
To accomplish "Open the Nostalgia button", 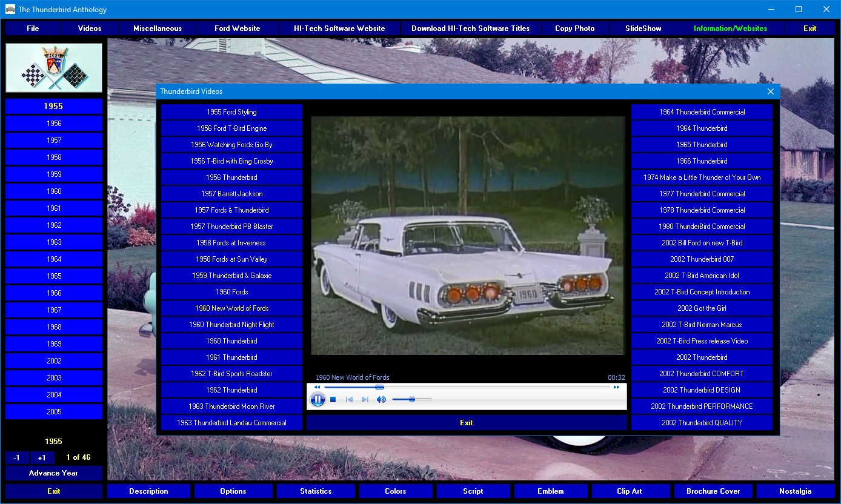I will [x=796, y=491].
